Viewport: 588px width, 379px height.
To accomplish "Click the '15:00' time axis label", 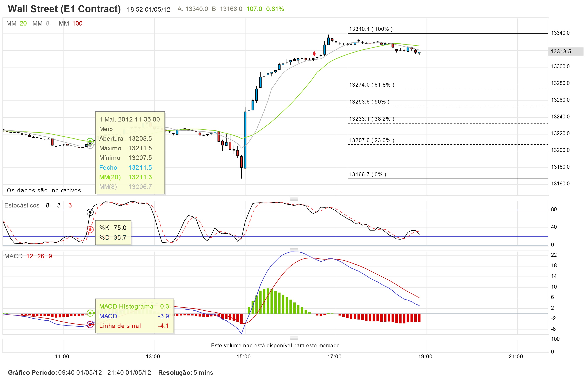I will click(244, 357).
